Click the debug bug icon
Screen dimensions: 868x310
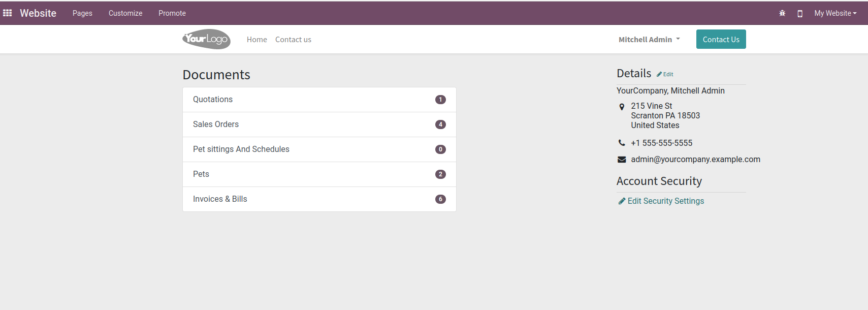[x=782, y=13]
